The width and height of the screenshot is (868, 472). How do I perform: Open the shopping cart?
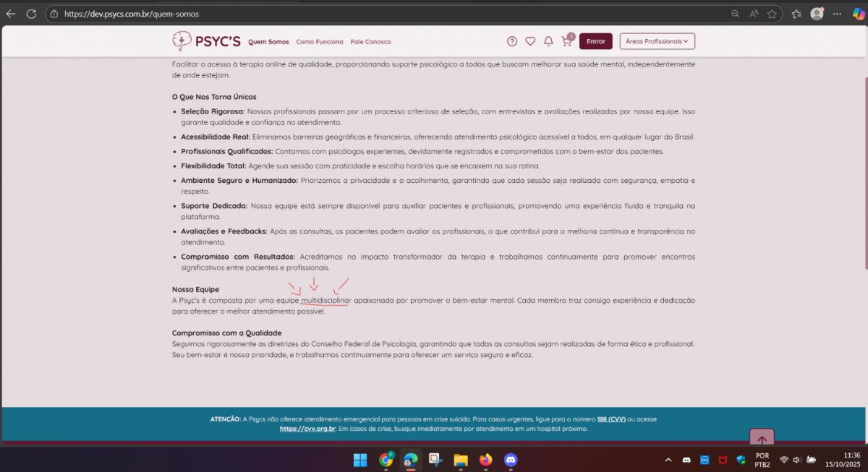(566, 41)
